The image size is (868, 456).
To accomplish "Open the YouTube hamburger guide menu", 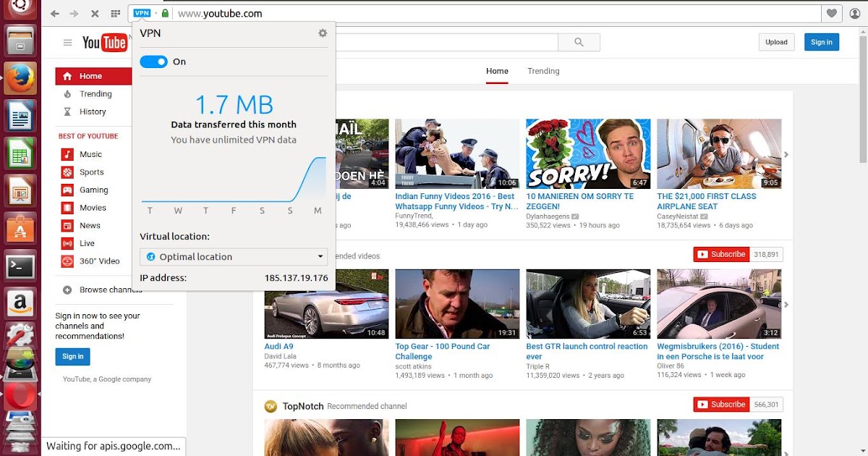I will click(x=68, y=43).
